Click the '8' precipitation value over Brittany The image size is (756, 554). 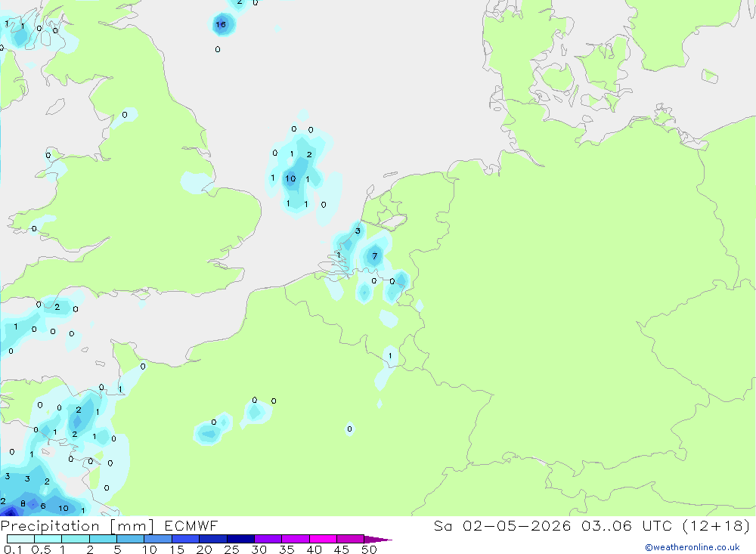(23, 503)
